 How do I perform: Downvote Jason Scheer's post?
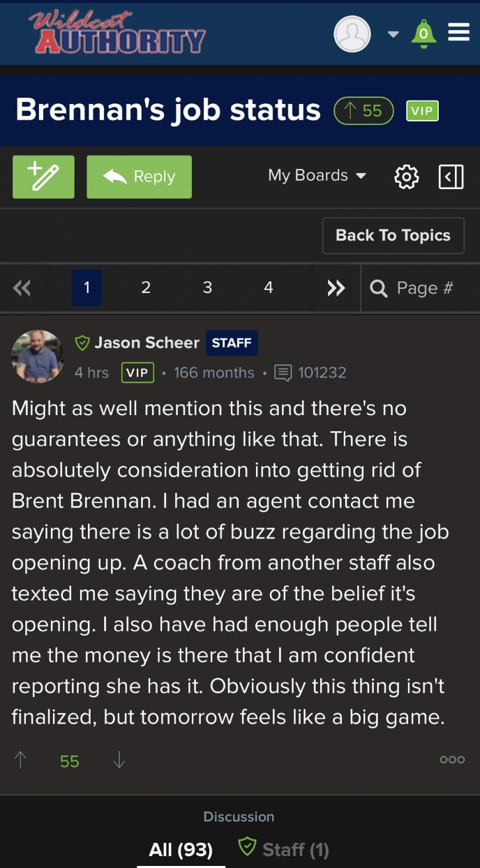[119, 760]
